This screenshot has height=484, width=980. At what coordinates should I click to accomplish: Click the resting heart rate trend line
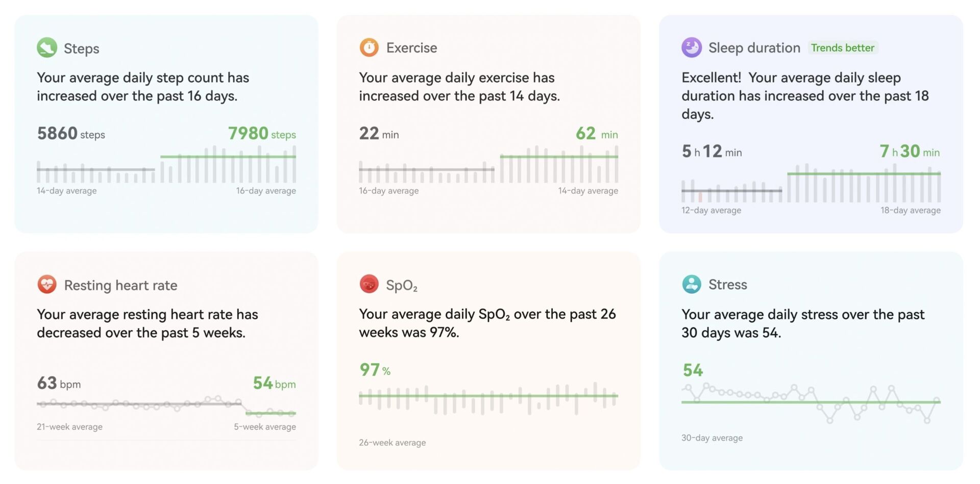tap(166, 406)
